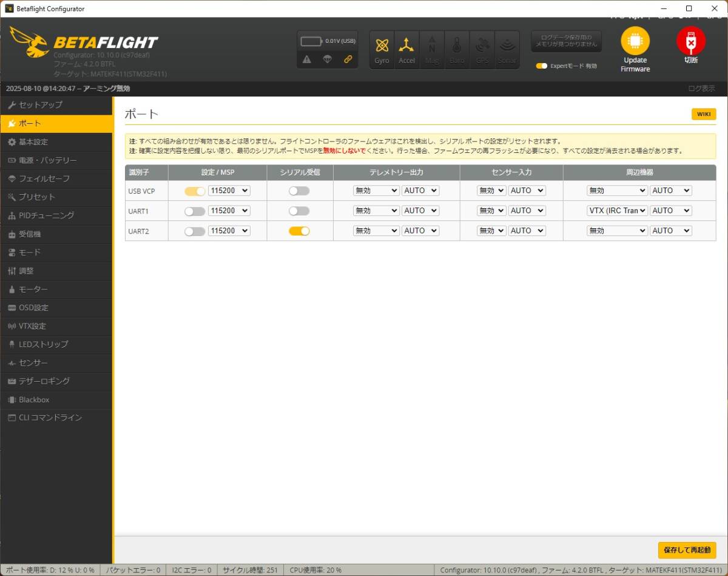728x576 pixels.
Task: Click ログ表示 link
Action: coord(701,89)
